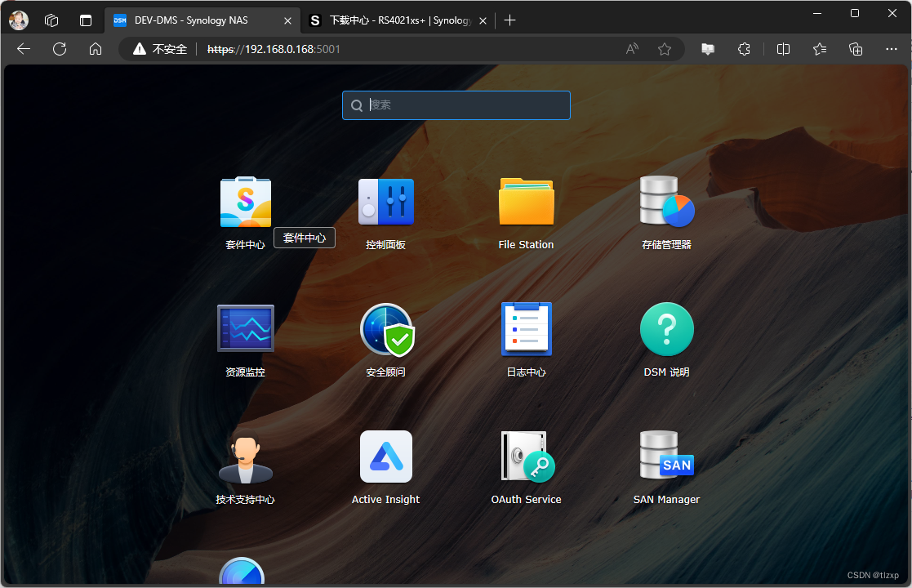Click the 不安全 security warning indicator
The image size is (912, 588).
point(160,49)
